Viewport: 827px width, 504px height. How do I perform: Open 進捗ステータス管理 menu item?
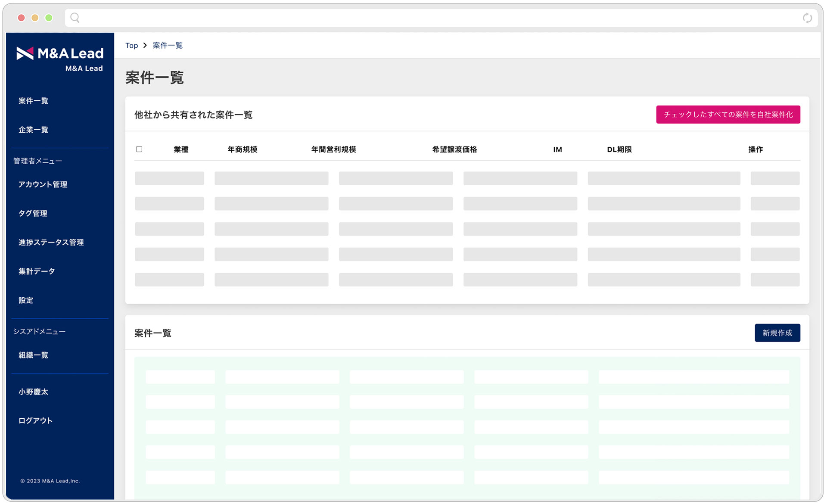[51, 242]
